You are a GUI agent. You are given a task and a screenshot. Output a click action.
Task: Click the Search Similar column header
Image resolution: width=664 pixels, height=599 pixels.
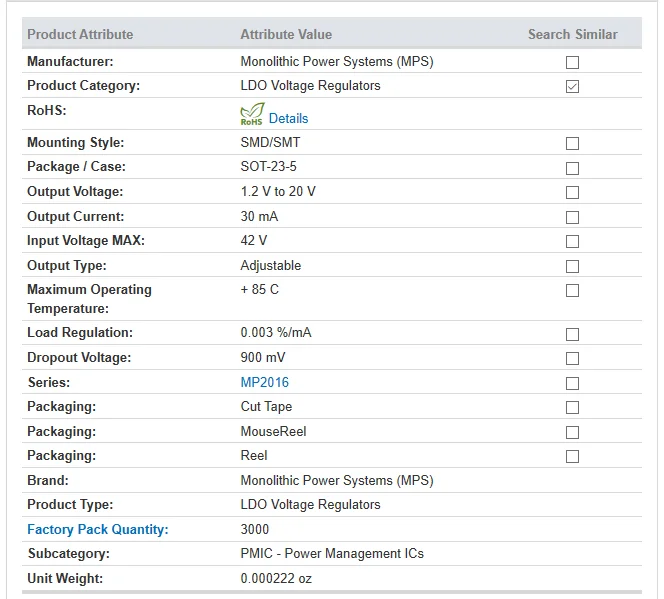[572, 34]
